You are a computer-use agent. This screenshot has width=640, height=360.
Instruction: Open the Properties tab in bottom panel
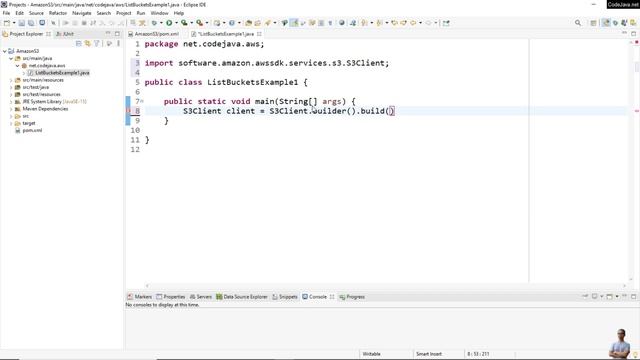tap(171, 297)
